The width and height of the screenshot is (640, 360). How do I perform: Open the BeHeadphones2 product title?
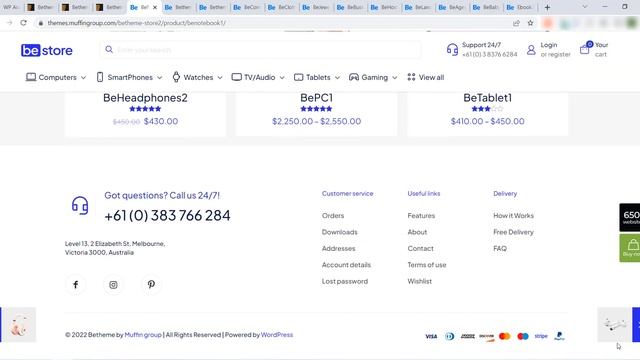pyautogui.click(x=145, y=98)
